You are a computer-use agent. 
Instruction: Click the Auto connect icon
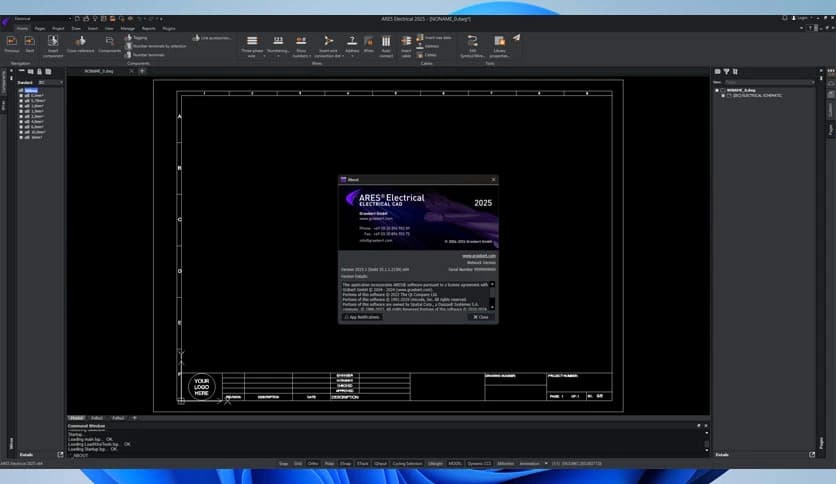386,41
